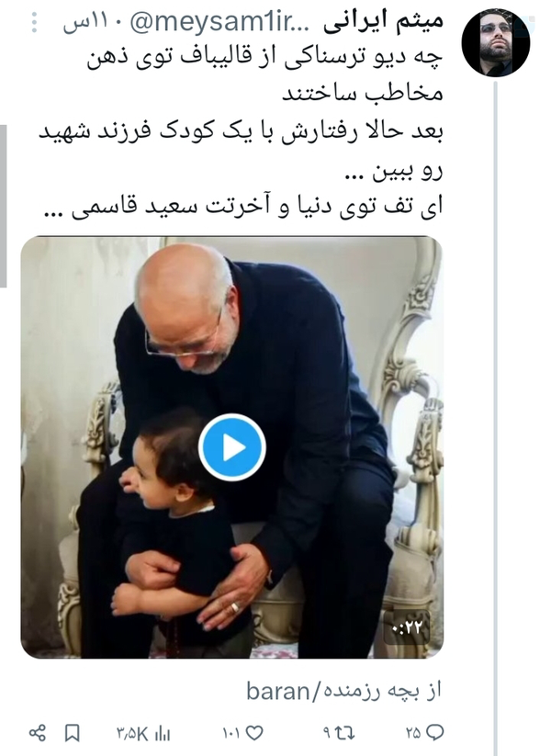
Task: Open the three-dot more options menu
Action: coord(34,23)
